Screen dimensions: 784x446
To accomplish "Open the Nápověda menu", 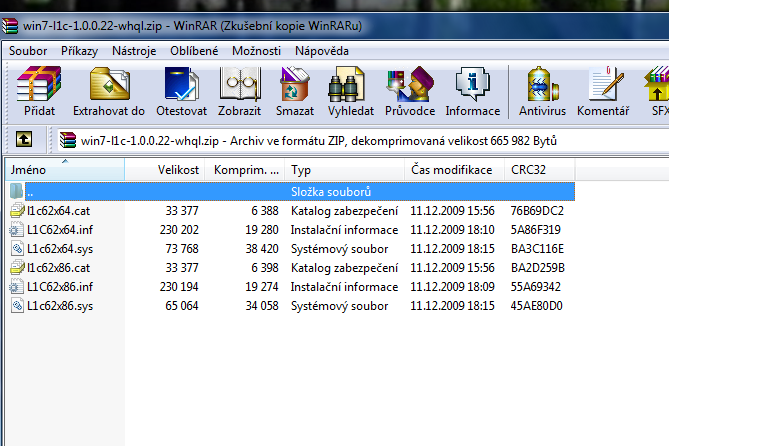I will point(322,51).
